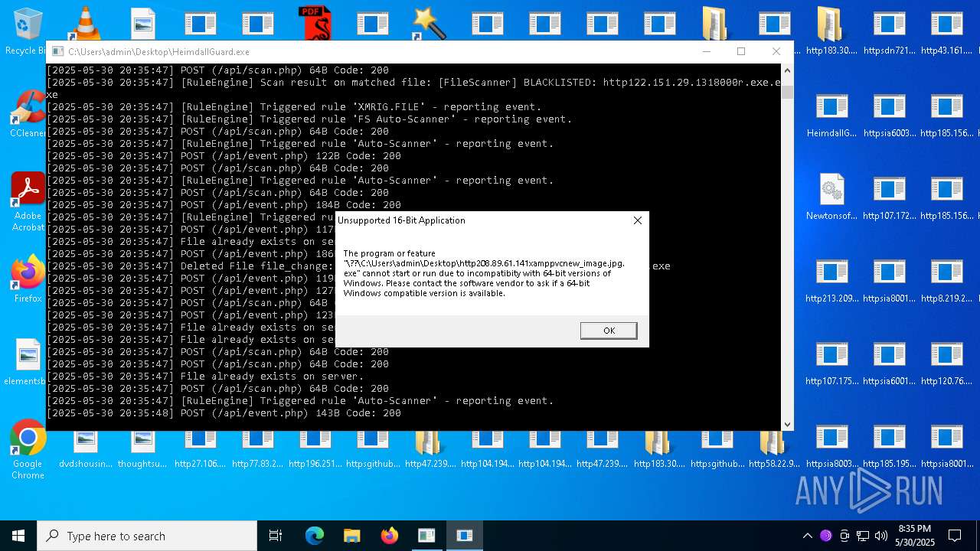Click the BLACKLISTED scan result log line
Viewport: 980px width, 551px height.
pos(413,88)
